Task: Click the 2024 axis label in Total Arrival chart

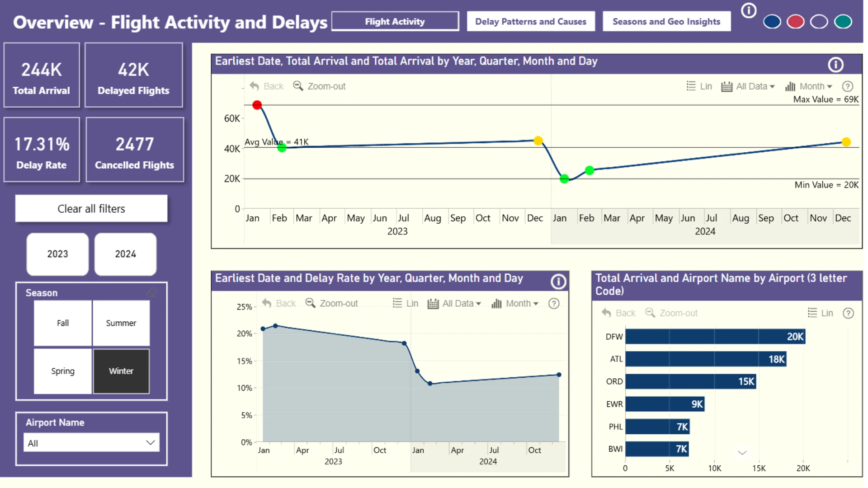Action: tap(705, 231)
